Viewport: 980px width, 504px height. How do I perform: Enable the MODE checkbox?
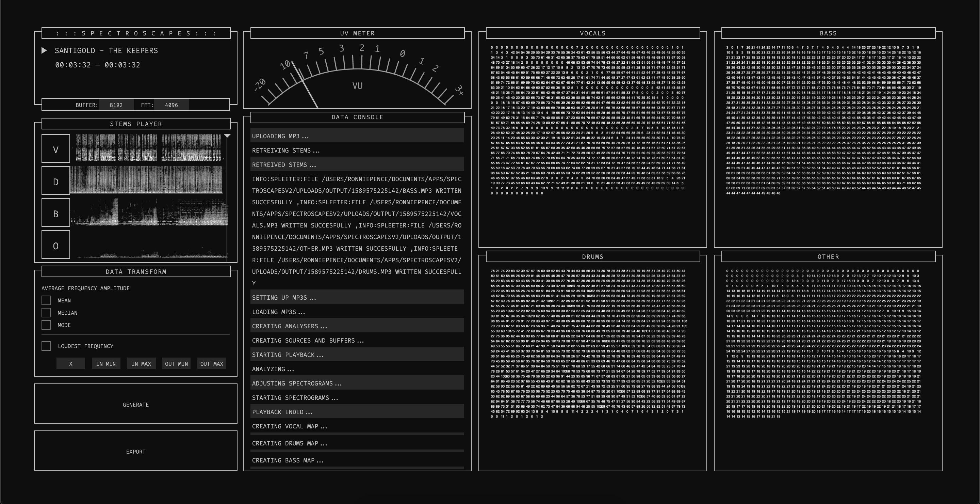click(x=46, y=325)
